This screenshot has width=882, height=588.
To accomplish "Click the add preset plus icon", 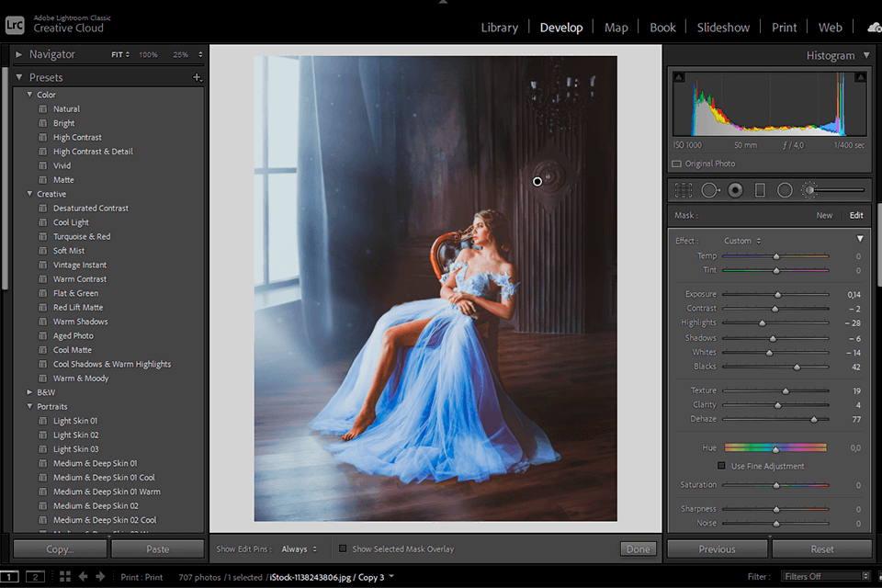I will pos(197,78).
